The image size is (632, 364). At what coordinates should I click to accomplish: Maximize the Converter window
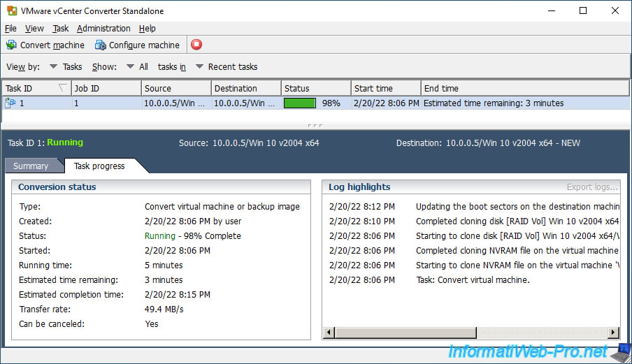[583, 11]
